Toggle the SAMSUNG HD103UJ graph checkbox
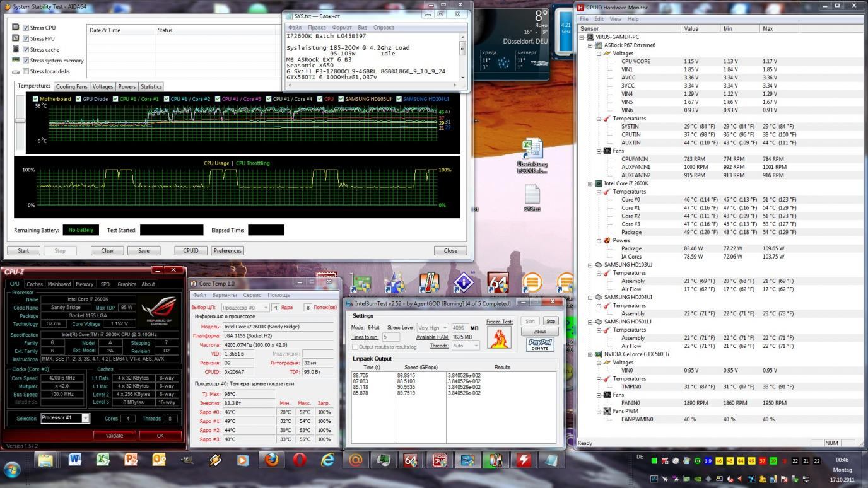Viewport: 868px width, 488px height. 341,99
